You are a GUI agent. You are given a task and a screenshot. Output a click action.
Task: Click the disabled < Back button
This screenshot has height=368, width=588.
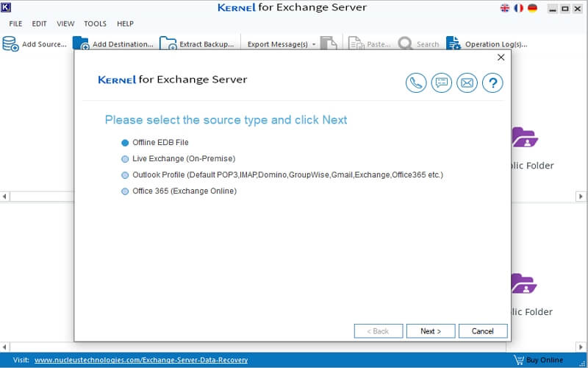[379, 331]
